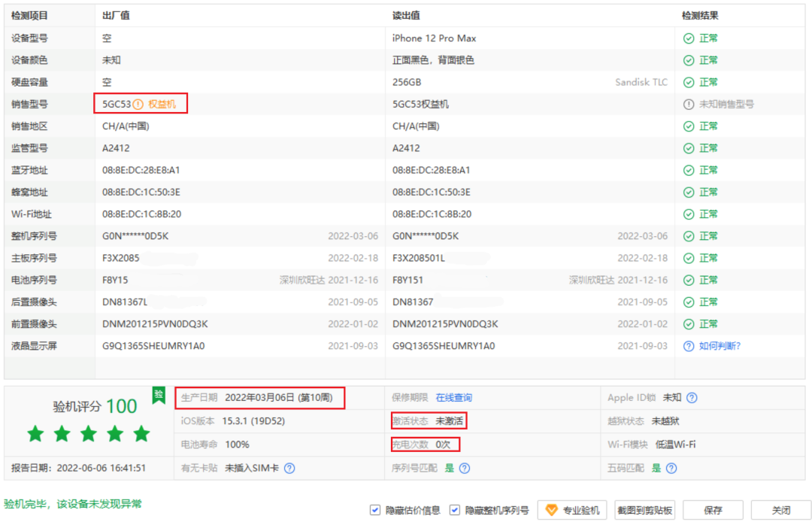Viewport: 812px width, 525px height.
Task: Select the Sandisk TLC text
Action: [x=641, y=83]
